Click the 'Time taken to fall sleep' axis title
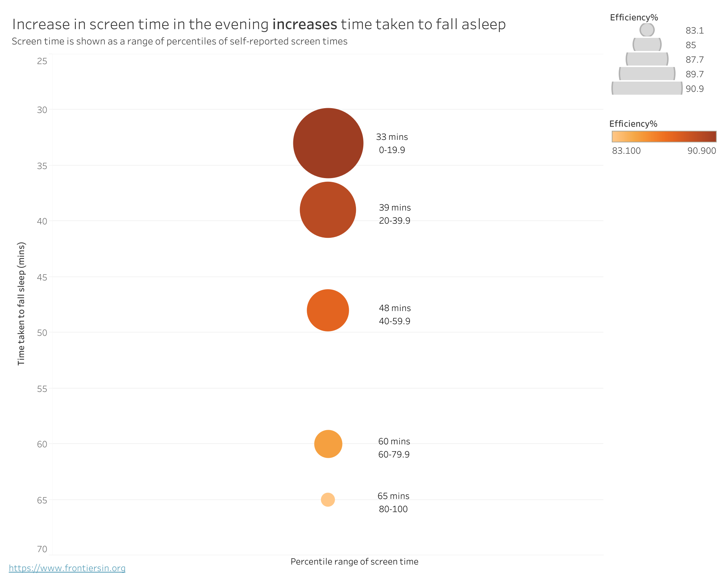Image resolution: width=728 pixels, height=582 pixels. 21,303
